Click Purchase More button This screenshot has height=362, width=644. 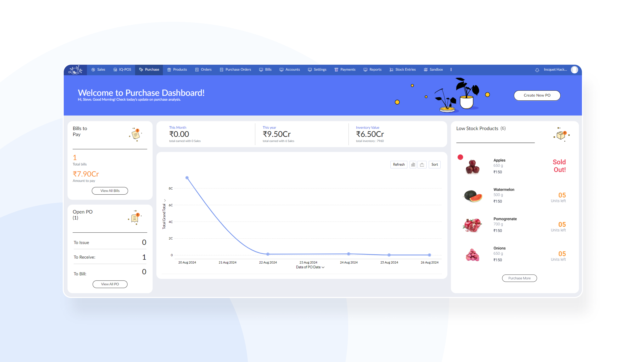pyautogui.click(x=519, y=278)
